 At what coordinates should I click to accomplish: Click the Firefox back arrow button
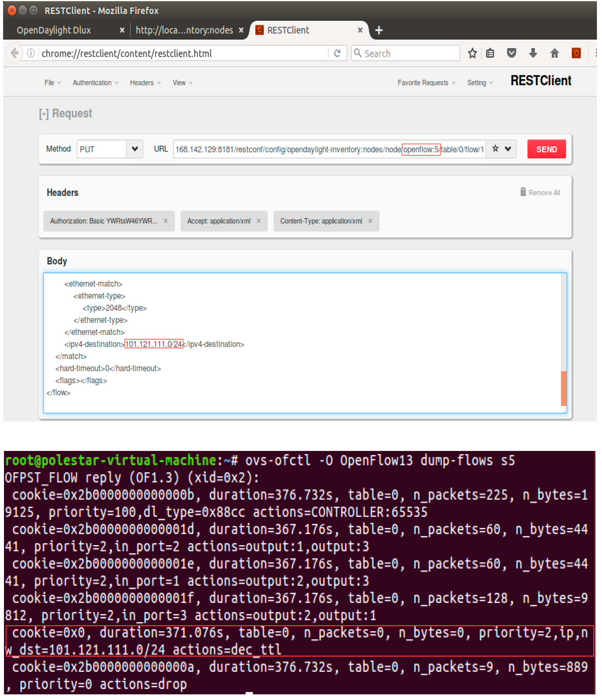point(14,53)
